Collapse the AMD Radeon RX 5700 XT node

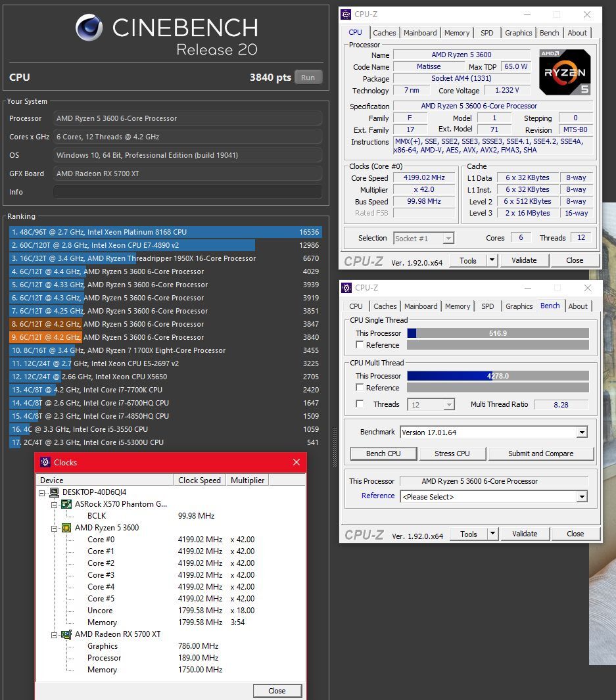pos(54,635)
